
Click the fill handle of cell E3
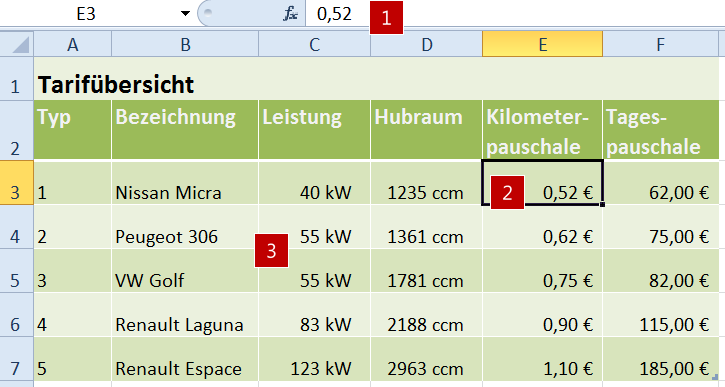click(602, 204)
